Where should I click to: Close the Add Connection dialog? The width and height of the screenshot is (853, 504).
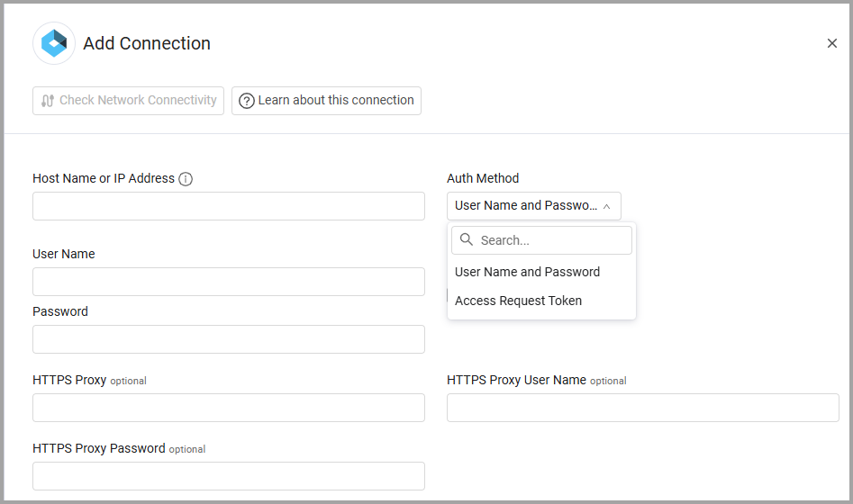(831, 43)
